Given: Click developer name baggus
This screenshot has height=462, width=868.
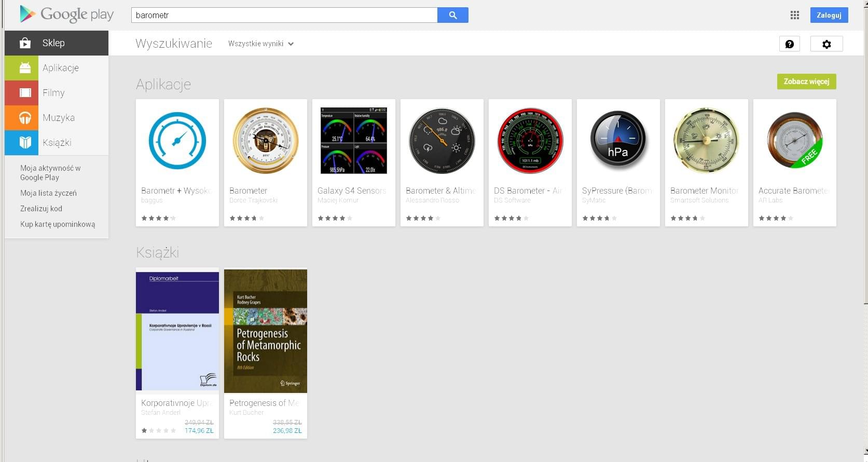Looking at the screenshot, I should [152, 200].
